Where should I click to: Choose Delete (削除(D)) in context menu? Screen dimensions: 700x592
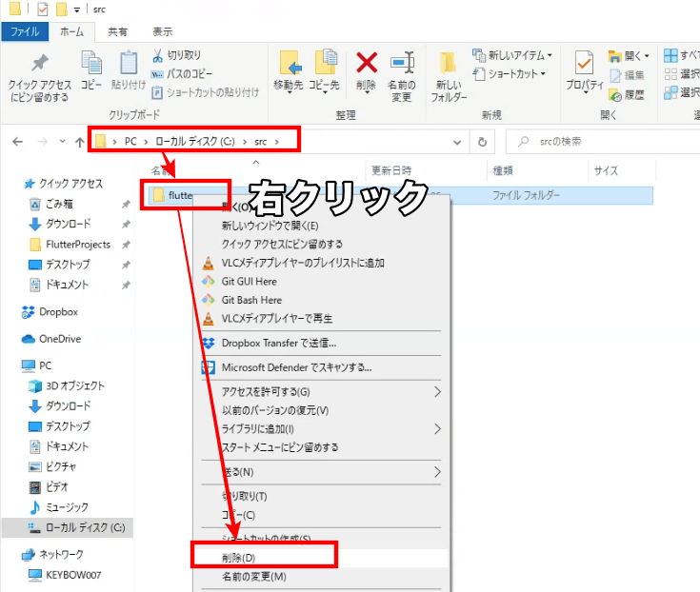click(x=322, y=558)
